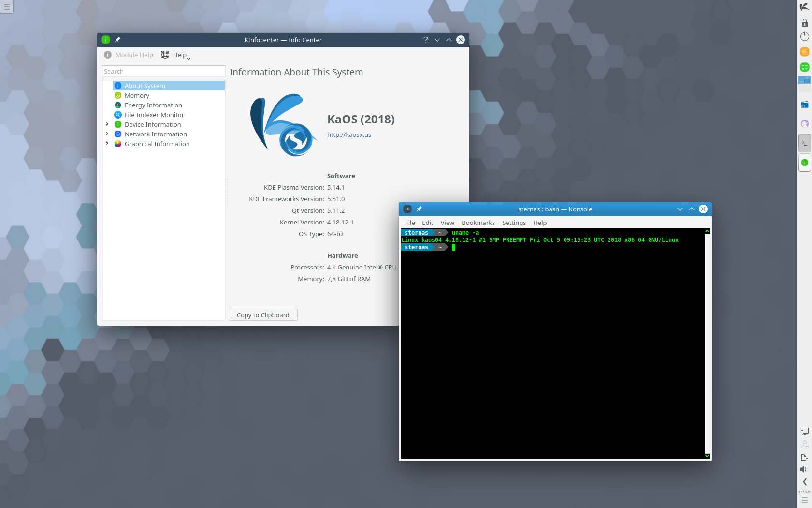Screen dimensions: 812x508
Task: Click Memory value 7,8 GiB of RAM
Action: tap(349, 279)
